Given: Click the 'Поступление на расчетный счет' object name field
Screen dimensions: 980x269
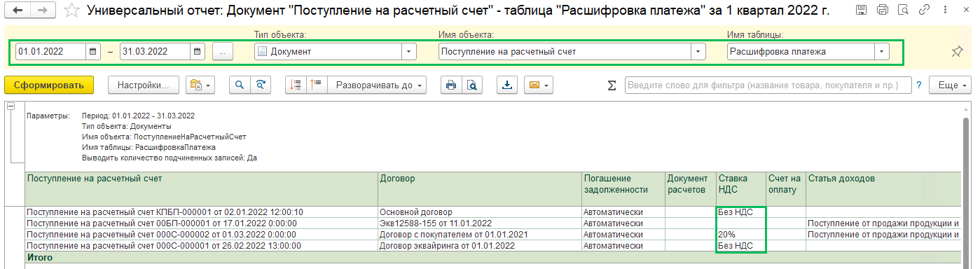Looking at the screenshot, I should 565,51.
